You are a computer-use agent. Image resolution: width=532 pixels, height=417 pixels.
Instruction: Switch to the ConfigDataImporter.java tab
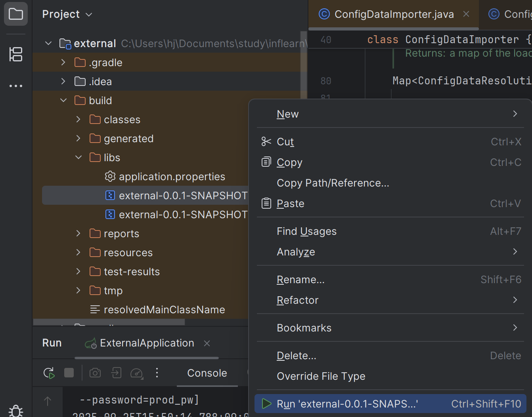pos(394,14)
